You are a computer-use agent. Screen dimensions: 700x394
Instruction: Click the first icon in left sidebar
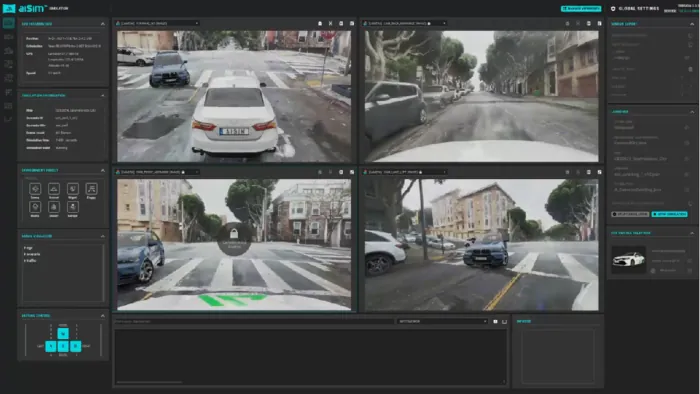point(8,23)
